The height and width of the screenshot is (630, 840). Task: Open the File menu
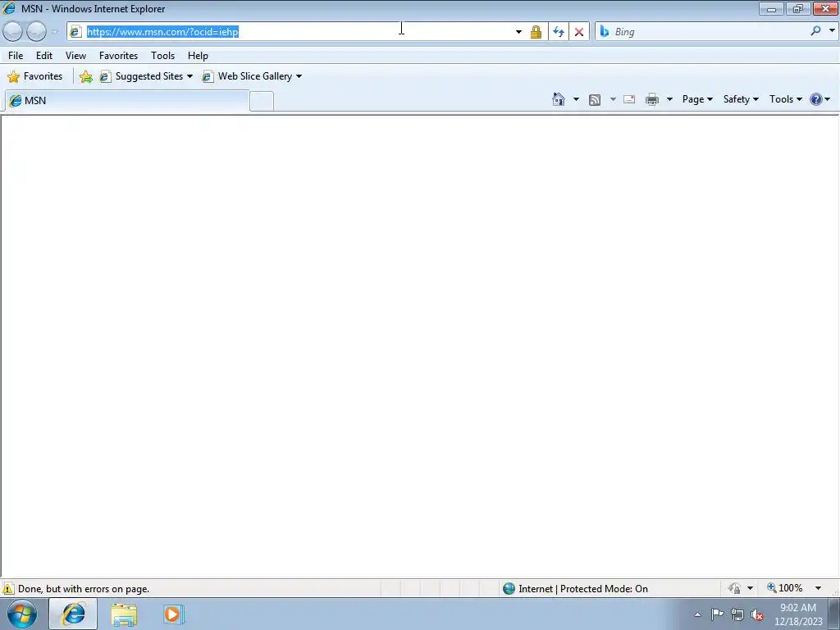point(16,56)
